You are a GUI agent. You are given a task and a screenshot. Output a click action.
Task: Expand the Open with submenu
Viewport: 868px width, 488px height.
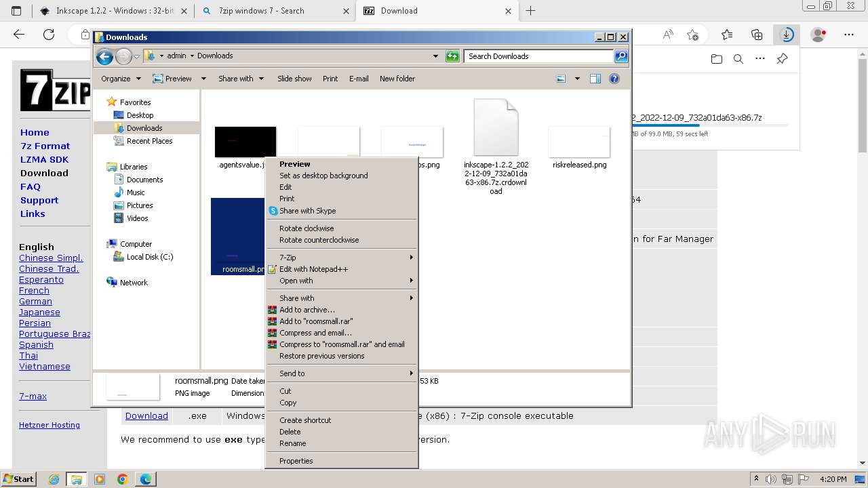341,281
